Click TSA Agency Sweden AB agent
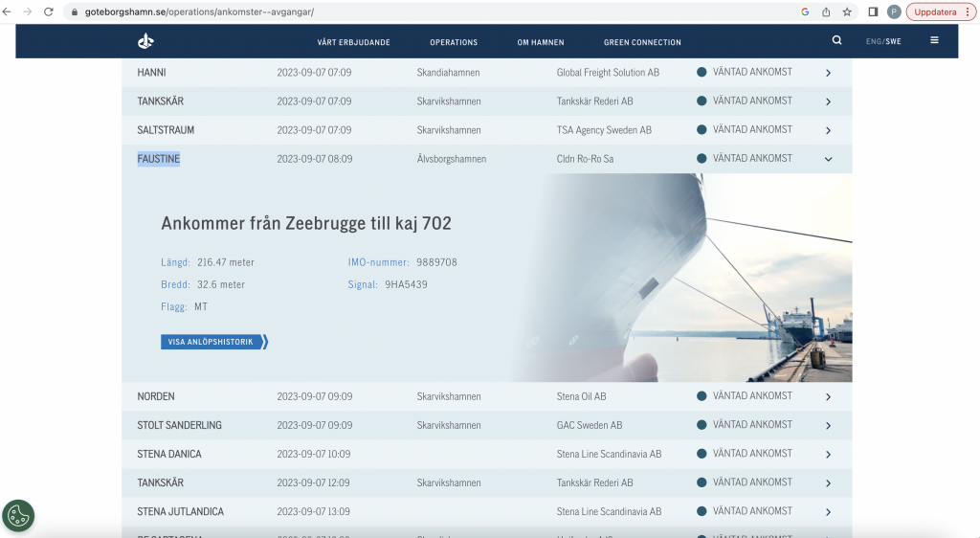This screenshot has width=980, height=538. tap(605, 130)
